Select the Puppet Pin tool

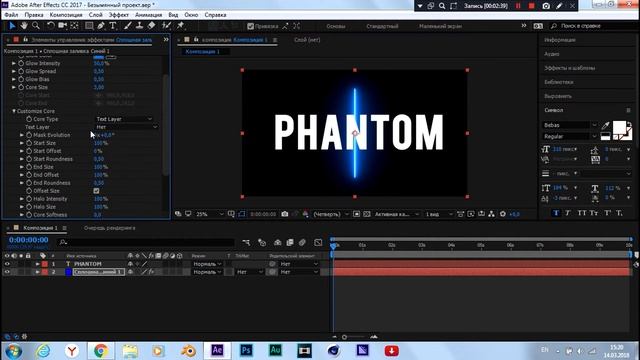180,26
